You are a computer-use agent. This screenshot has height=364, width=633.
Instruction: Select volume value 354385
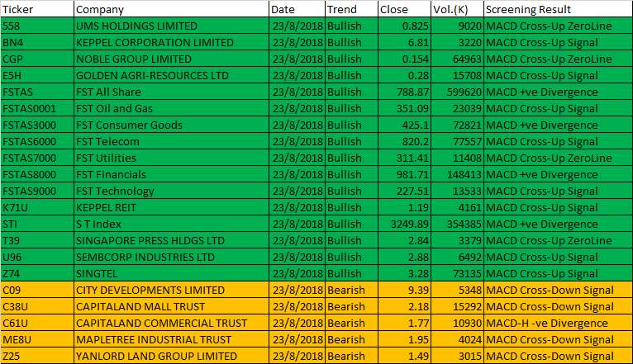point(457,225)
